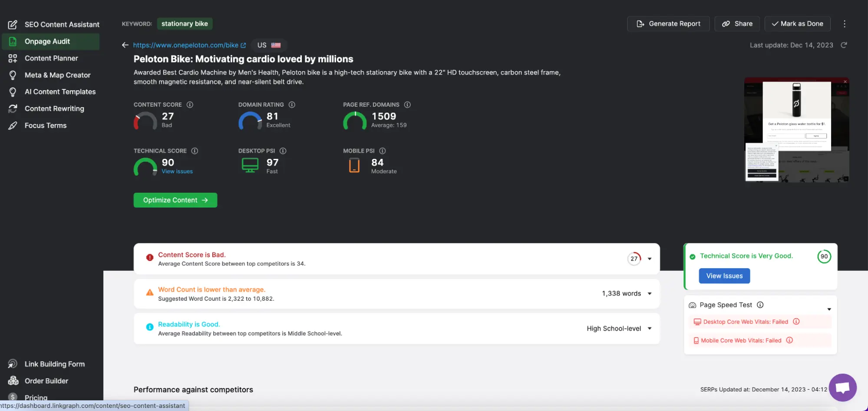Click the back arrow before the URL
Viewport: 868px width, 411px height.
click(x=125, y=45)
